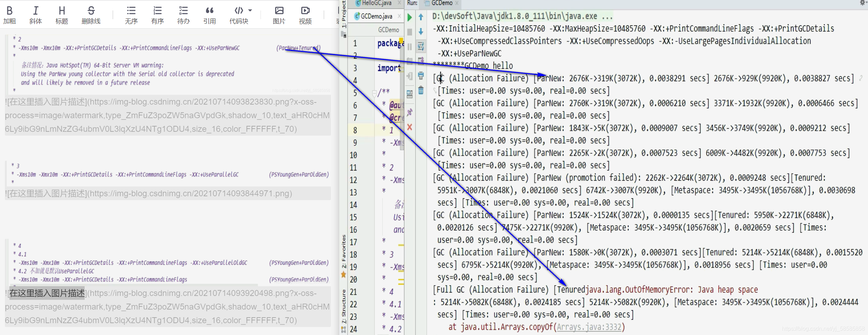Pause output in the Run panel
Viewport: 868px width, 335px height.
click(410, 47)
